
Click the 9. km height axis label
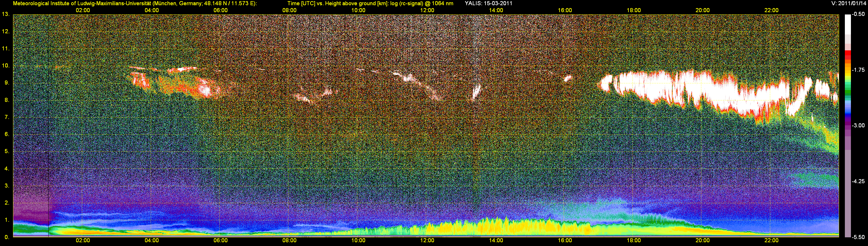7,82
